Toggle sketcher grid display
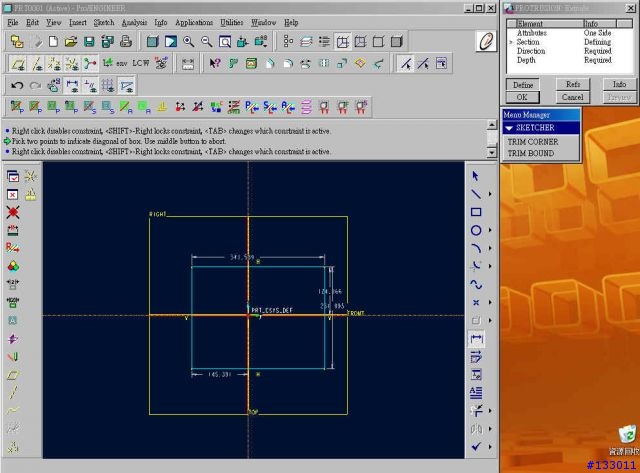Image resolution: width=640 pixels, height=473 pixels. tap(108, 85)
